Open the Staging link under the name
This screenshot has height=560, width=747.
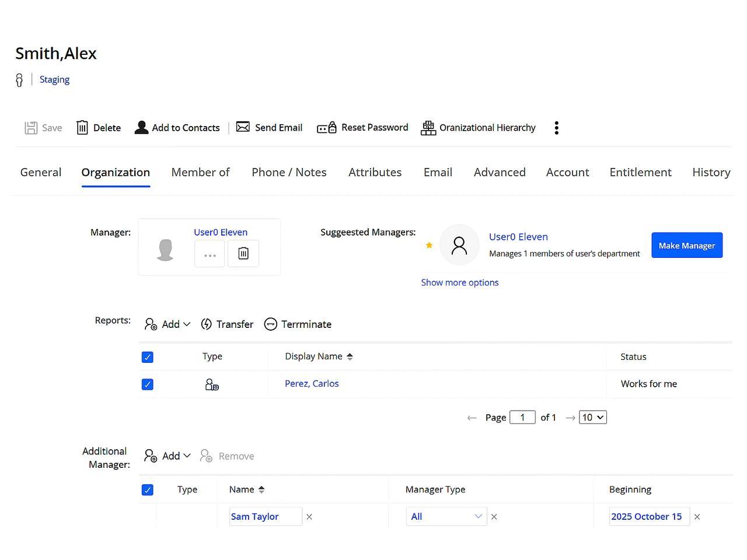point(54,79)
